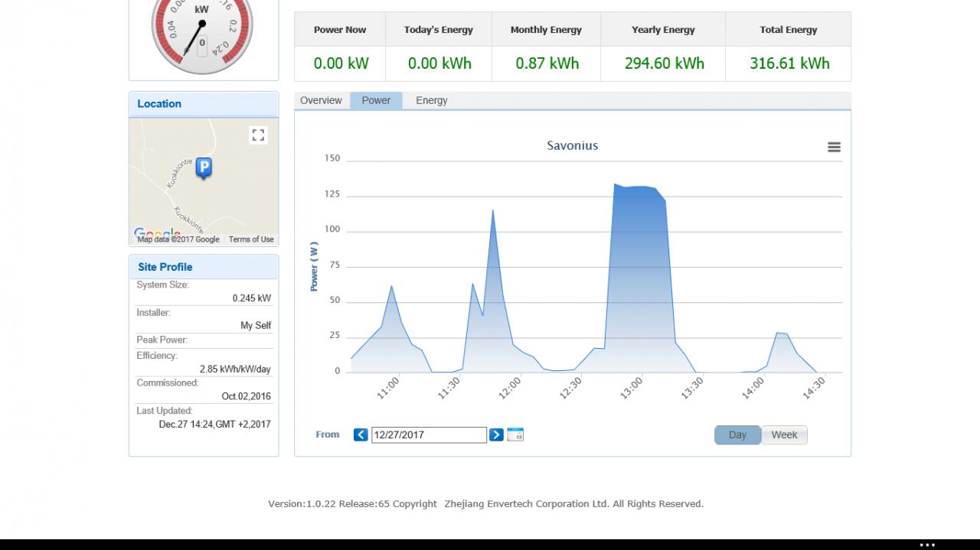Click the Power Now value 0.00 kW
Viewport: 980px width, 550px height.
pyautogui.click(x=341, y=63)
